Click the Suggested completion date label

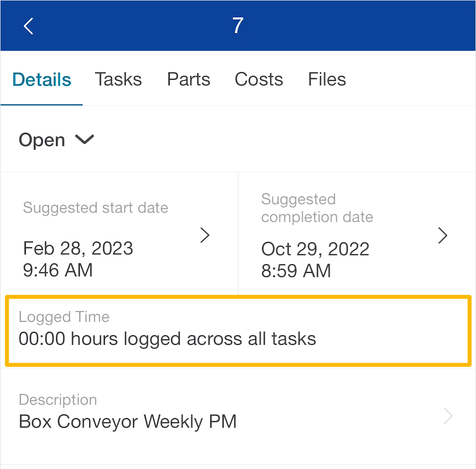(317, 208)
